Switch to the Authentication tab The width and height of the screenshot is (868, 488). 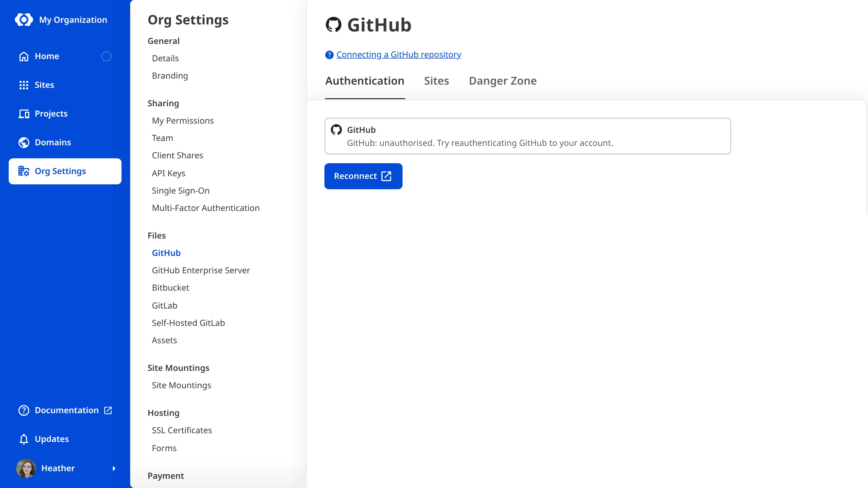365,81
